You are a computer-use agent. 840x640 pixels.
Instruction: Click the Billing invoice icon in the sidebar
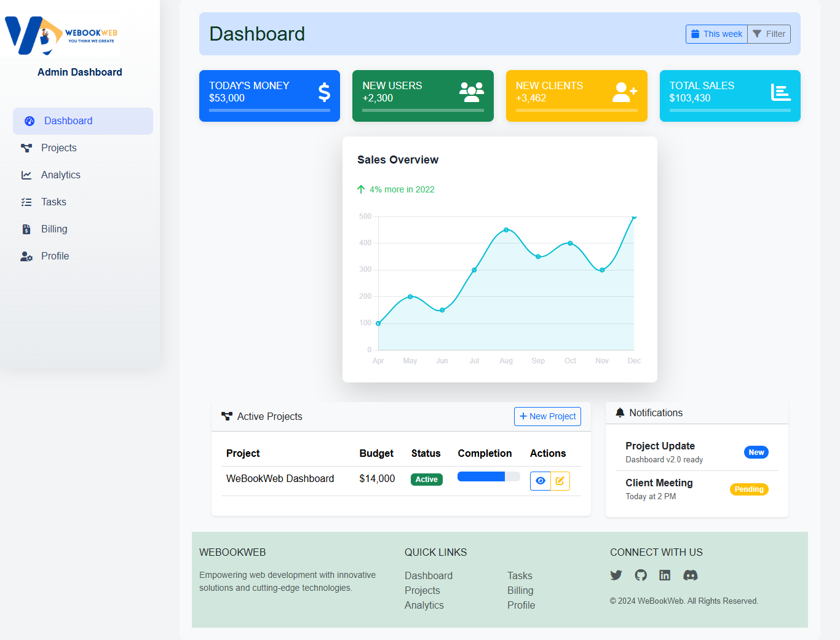pyautogui.click(x=27, y=229)
